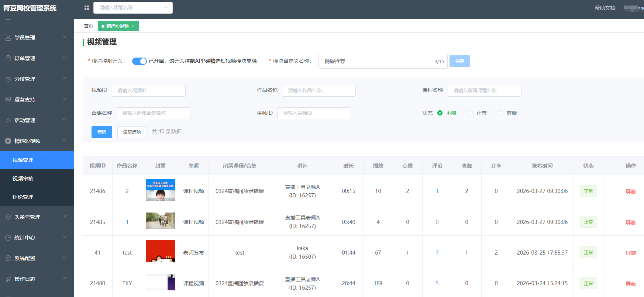Click the 运营支持 icon in sidebar
644x297 pixels.
pyautogui.click(x=8, y=100)
